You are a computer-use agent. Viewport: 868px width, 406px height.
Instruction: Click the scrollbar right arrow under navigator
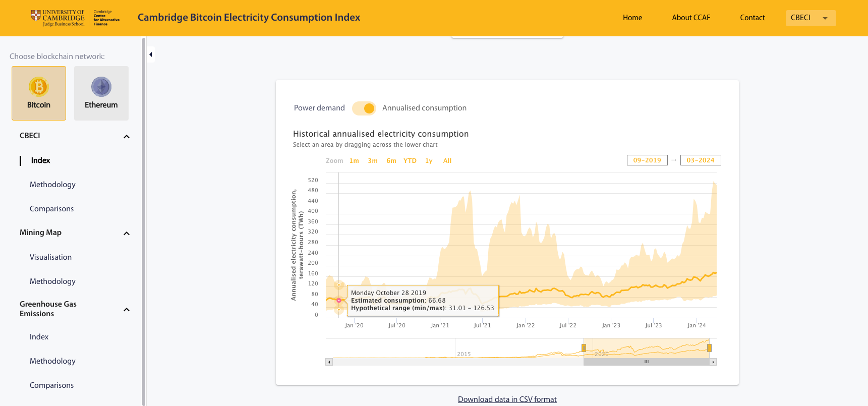713,362
